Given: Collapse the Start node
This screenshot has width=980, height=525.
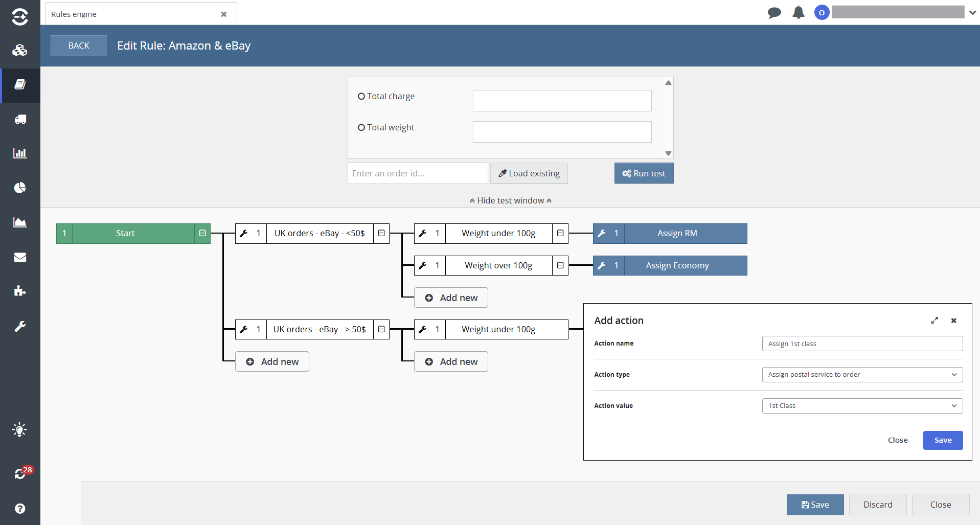Looking at the screenshot, I should pyautogui.click(x=202, y=234).
